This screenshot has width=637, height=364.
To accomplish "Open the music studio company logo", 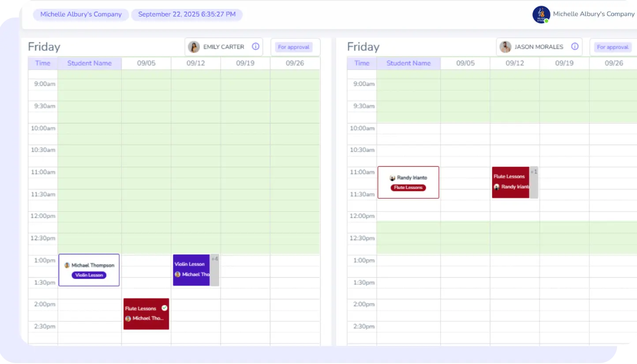I will click(541, 15).
